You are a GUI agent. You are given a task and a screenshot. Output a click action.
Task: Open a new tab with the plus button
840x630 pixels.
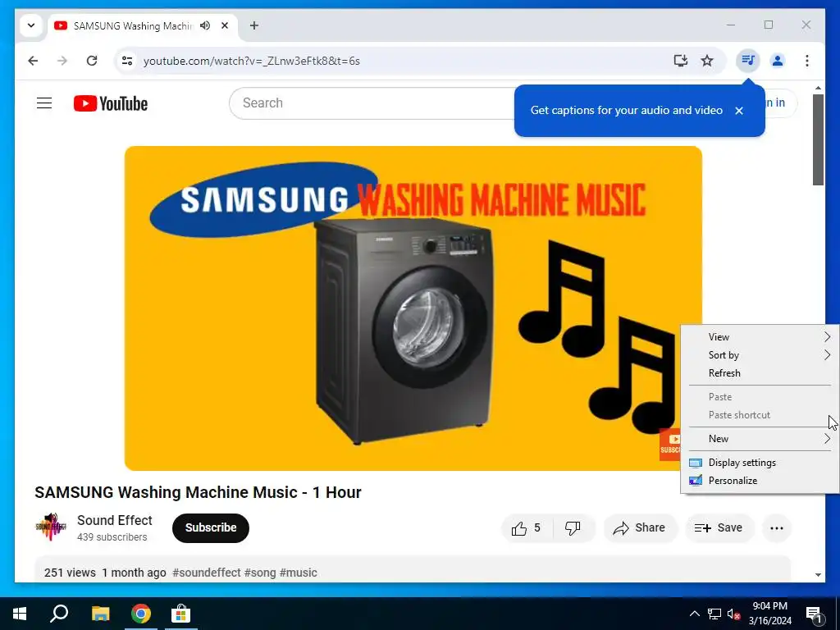point(254,25)
